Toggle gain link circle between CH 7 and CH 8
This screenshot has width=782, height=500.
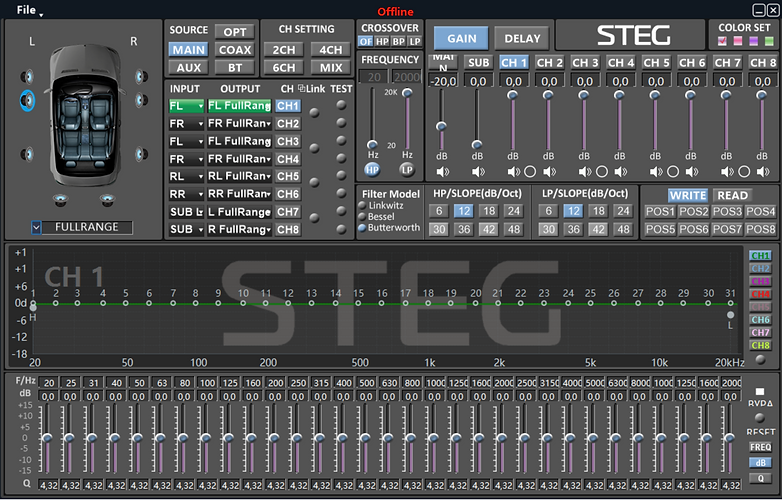(x=744, y=172)
